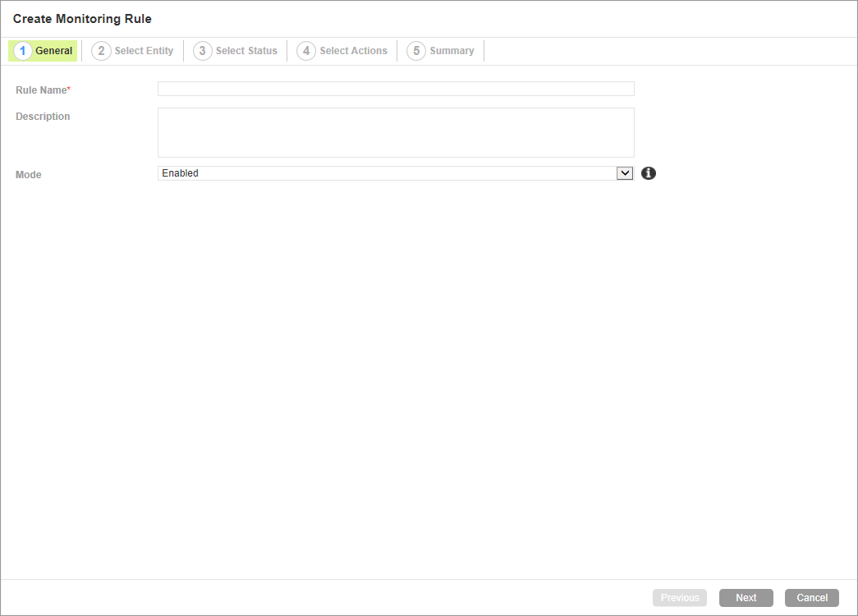Click the Rule Name field label
The height and width of the screenshot is (616, 858).
coord(41,90)
